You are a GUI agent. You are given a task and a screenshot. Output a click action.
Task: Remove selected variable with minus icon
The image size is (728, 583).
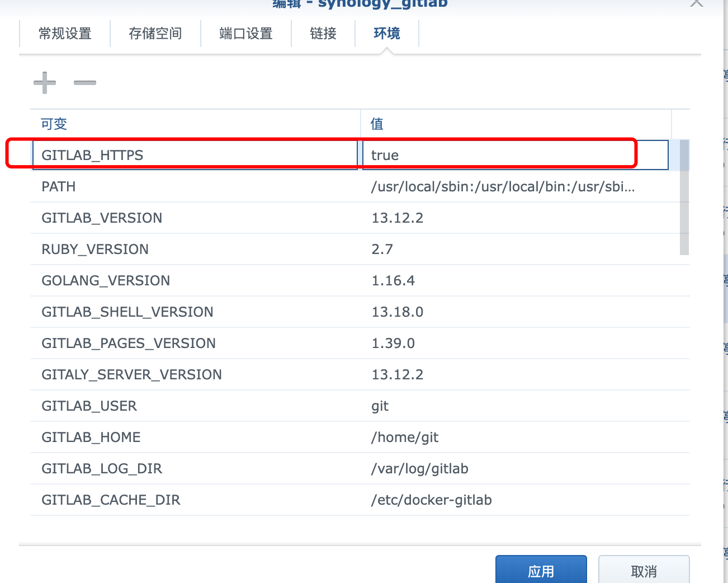85,83
